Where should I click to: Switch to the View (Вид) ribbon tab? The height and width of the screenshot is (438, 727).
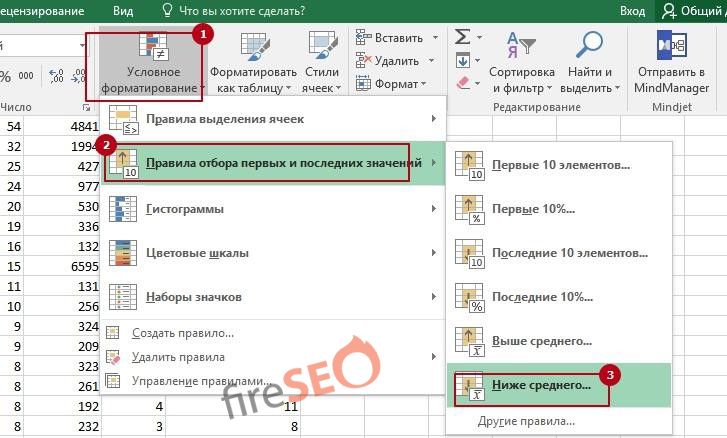click(x=123, y=10)
